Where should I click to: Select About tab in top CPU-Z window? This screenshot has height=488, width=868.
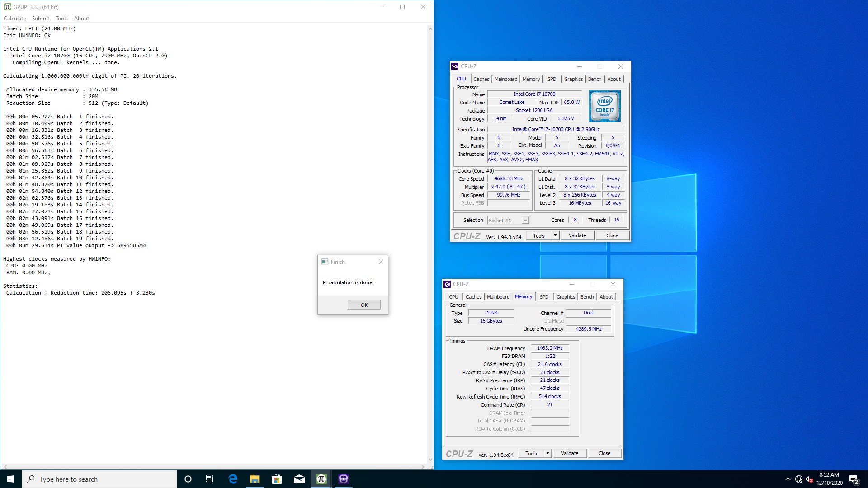[614, 79]
